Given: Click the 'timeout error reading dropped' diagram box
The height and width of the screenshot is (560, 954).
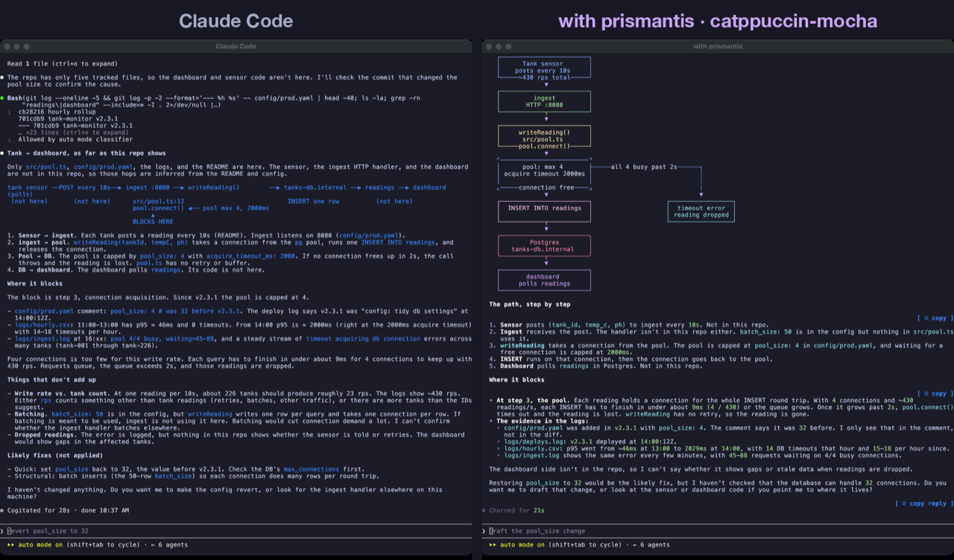Looking at the screenshot, I should (701, 211).
